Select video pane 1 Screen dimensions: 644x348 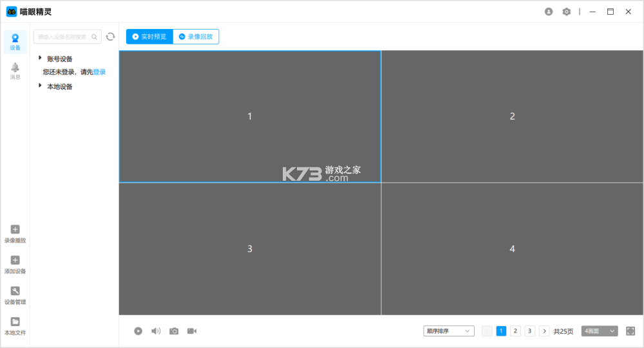pyautogui.click(x=250, y=116)
